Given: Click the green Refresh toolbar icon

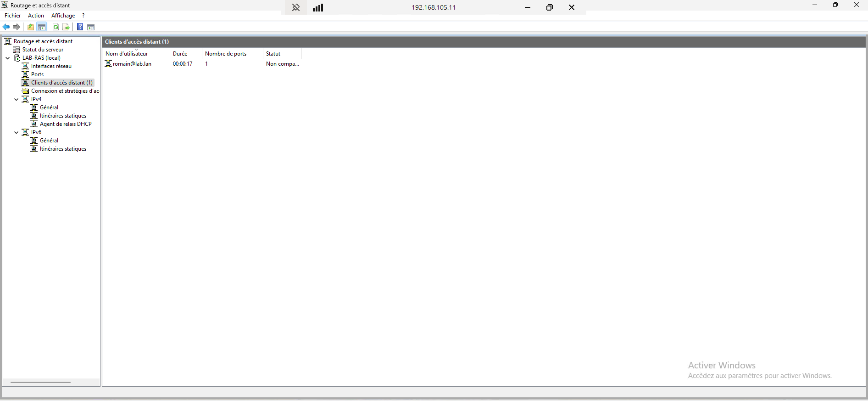Looking at the screenshot, I should pyautogui.click(x=56, y=27).
